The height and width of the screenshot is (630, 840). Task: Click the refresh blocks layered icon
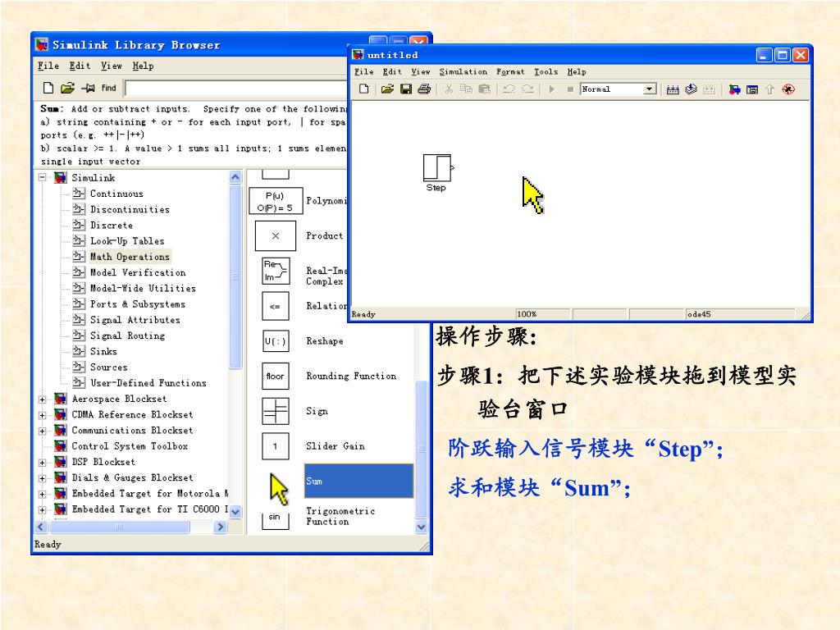point(691,89)
